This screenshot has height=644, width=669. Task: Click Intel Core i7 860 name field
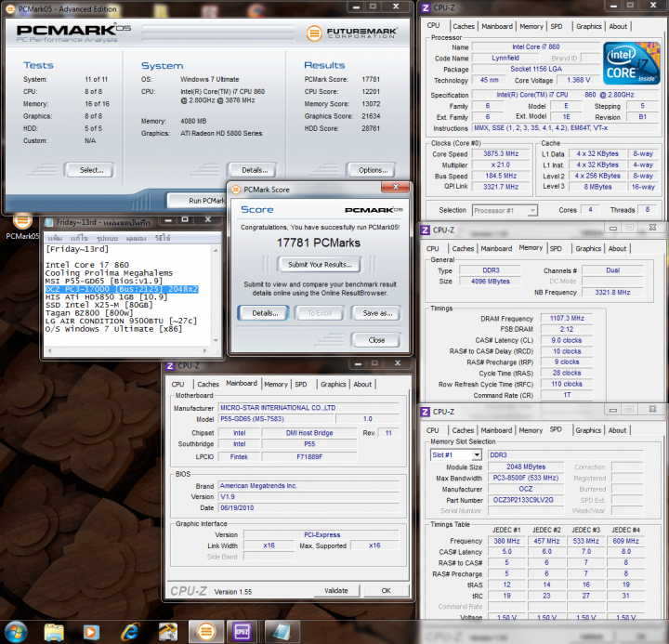coord(535,47)
